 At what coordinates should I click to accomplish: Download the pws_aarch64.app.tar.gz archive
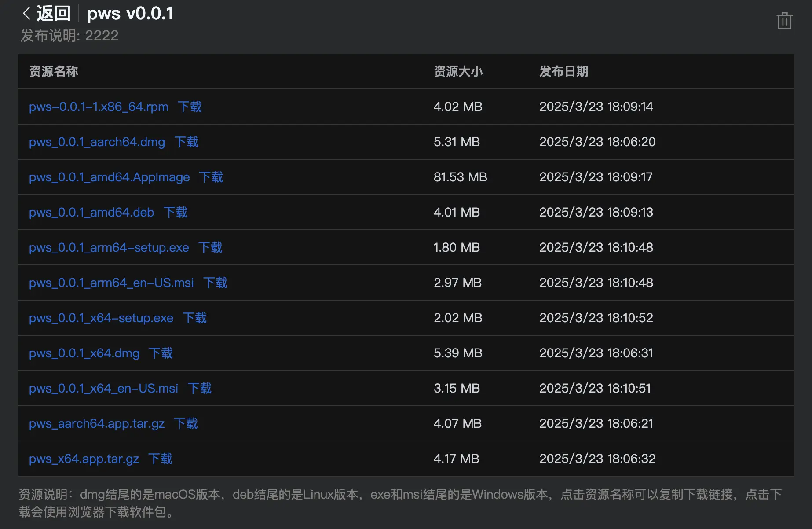[x=186, y=423]
